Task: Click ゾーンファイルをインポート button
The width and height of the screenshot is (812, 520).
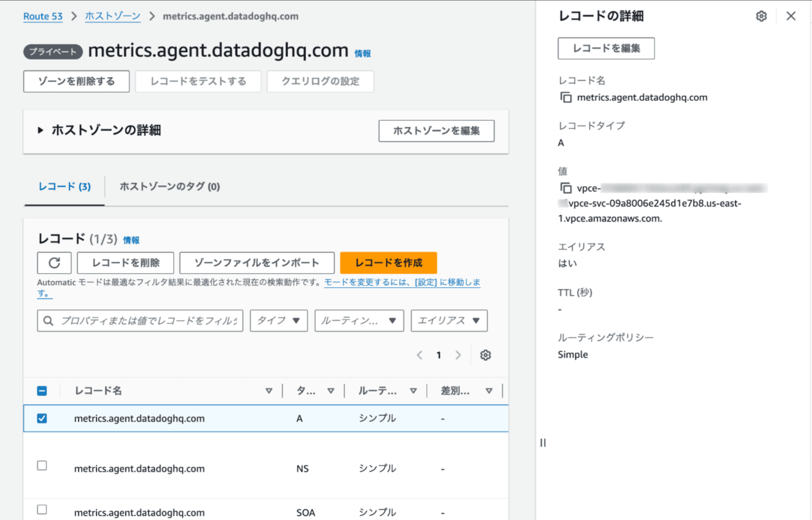Action: [257, 263]
